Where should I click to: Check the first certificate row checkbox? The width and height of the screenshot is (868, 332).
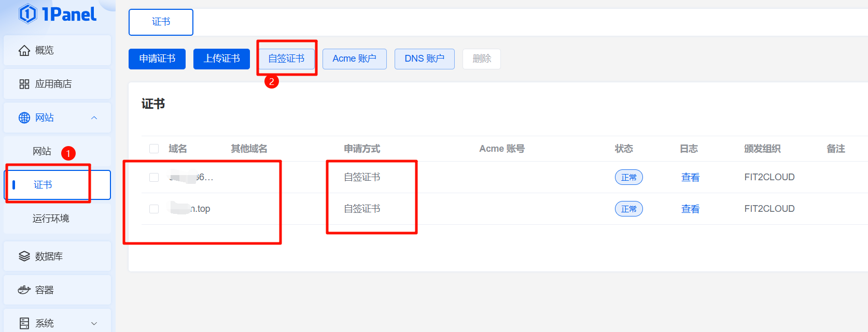[154, 177]
